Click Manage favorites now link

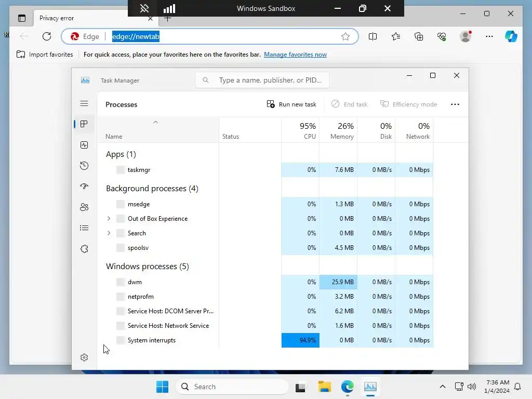(x=295, y=54)
